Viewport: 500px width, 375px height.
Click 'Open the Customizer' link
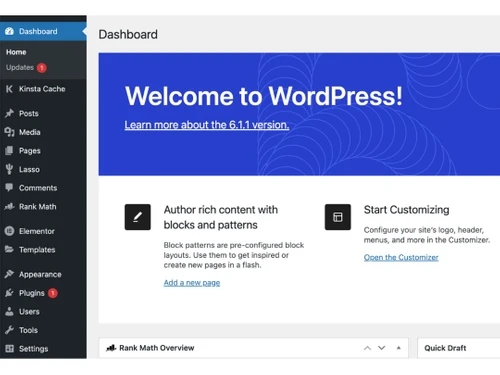pos(401,257)
